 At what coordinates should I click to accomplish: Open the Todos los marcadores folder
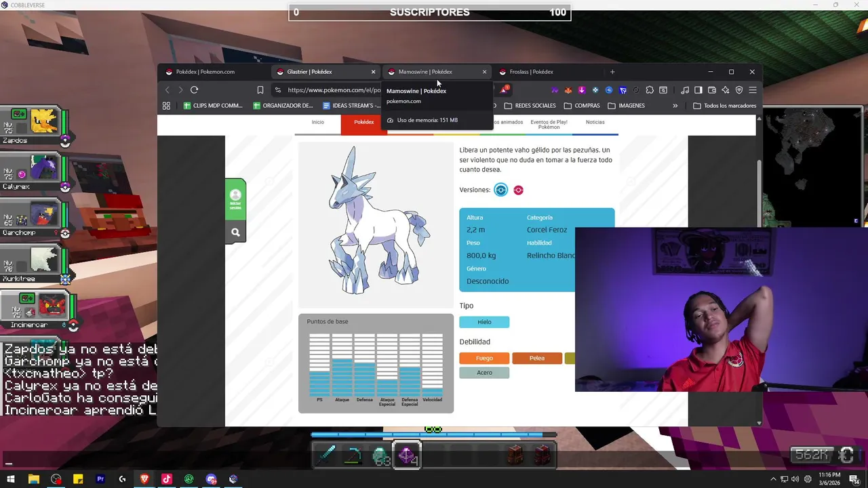coord(724,106)
